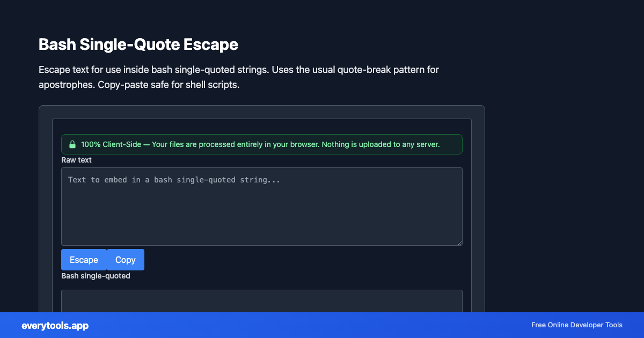Click the blue footer bar

click(322, 326)
